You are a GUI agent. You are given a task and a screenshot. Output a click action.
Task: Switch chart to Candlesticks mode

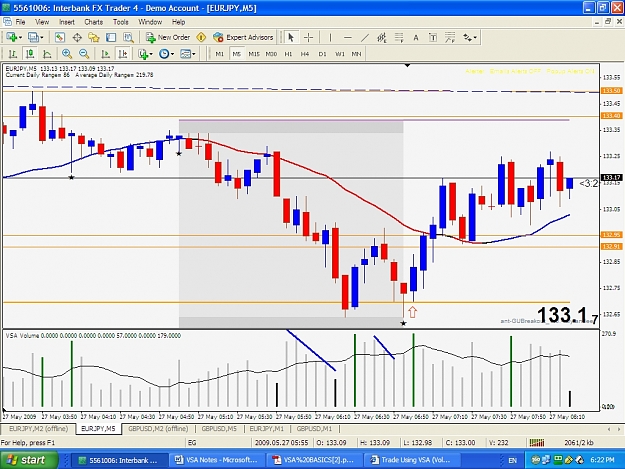[x=30, y=54]
